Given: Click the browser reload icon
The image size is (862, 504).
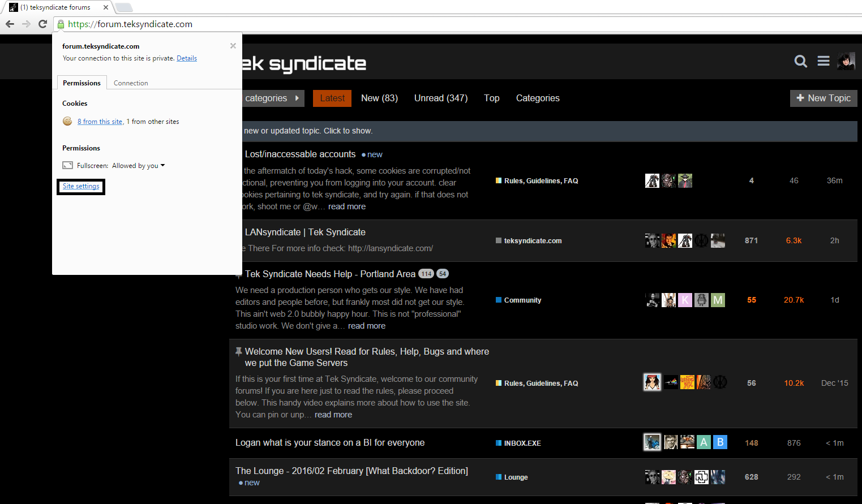Looking at the screenshot, I should [42, 24].
